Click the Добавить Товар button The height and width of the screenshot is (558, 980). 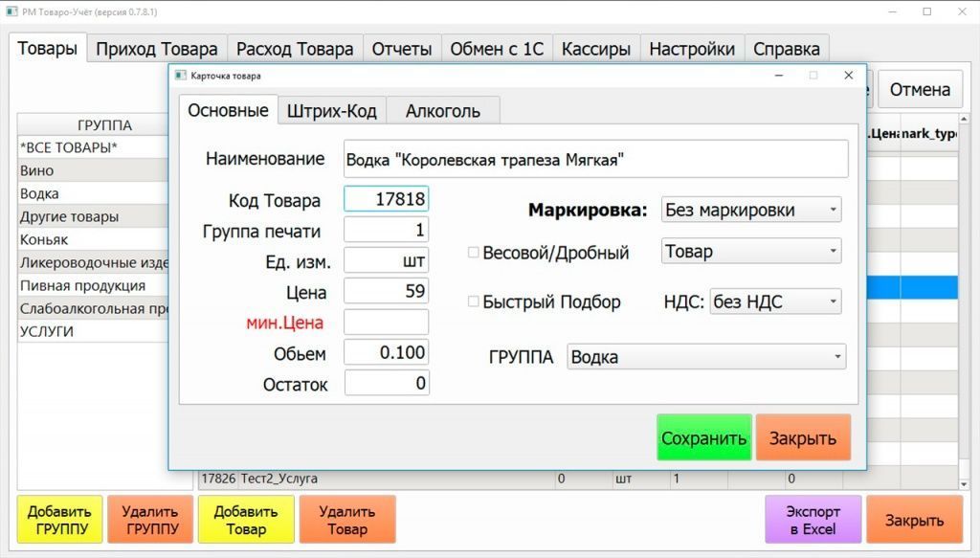click(x=246, y=520)
